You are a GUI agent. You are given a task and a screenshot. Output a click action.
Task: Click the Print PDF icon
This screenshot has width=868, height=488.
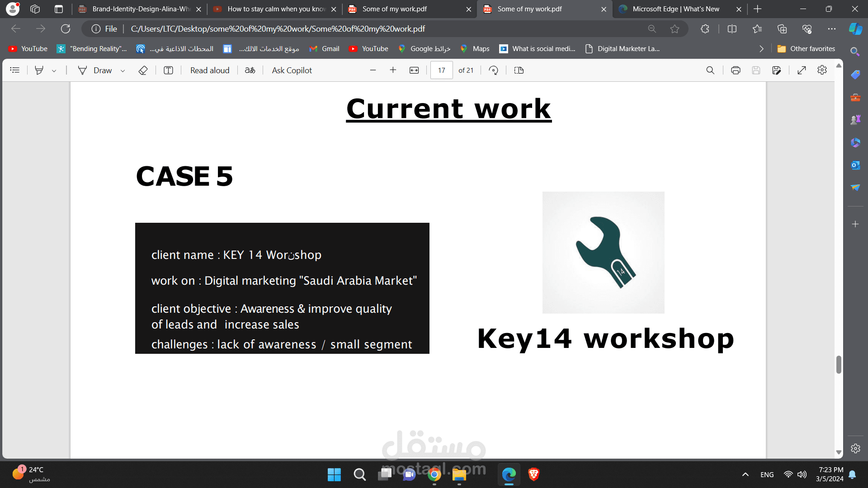(x=736, y=70)
